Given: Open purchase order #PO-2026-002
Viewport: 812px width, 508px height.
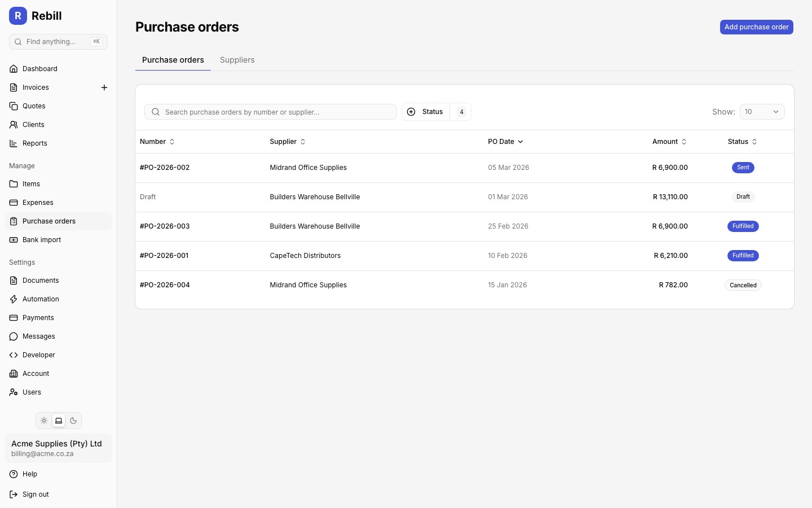Looking at the screenshot, I should tap(165, 168).
